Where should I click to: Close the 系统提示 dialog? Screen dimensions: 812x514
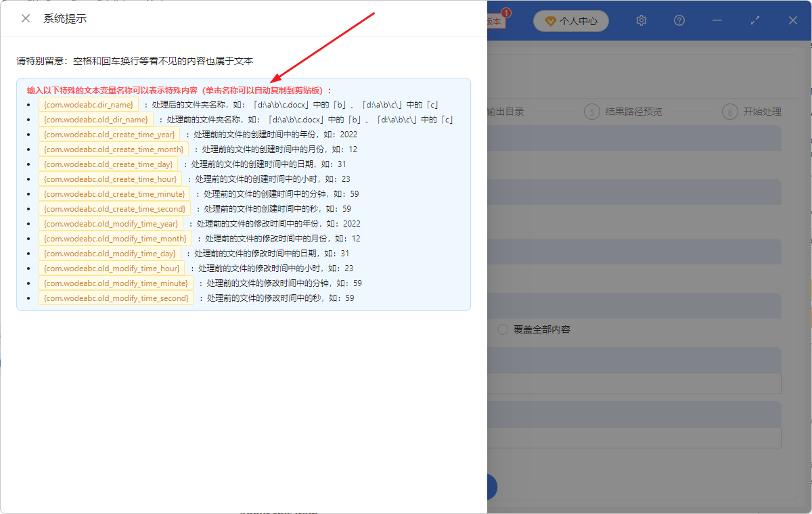pyautogui.click(x=25, y=18)
